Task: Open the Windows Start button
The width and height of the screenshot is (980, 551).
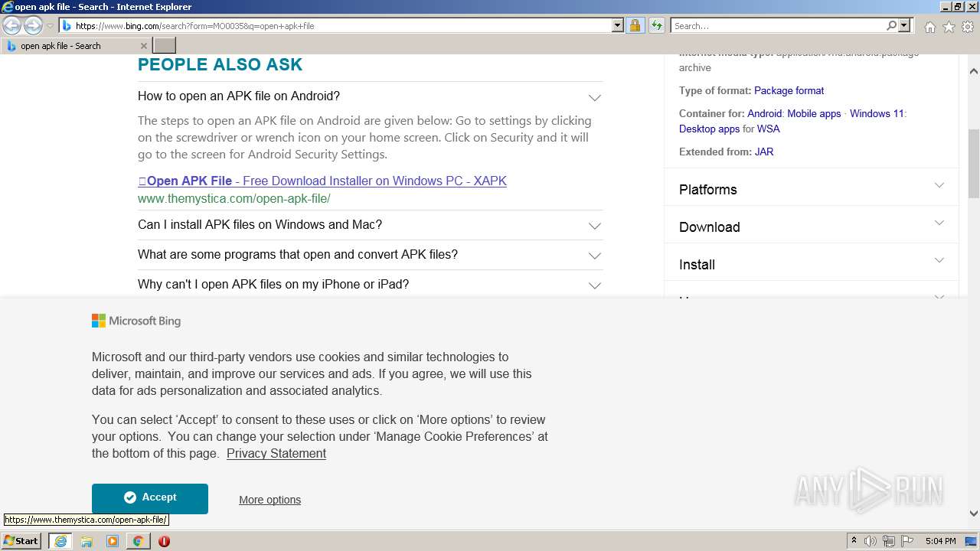Action: [21, 540]
